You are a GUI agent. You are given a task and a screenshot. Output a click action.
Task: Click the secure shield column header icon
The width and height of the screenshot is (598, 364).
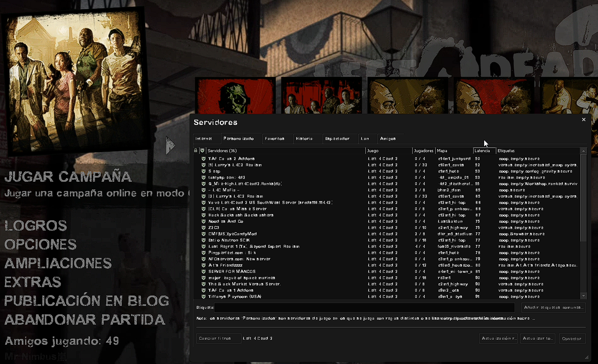point(202,150)
